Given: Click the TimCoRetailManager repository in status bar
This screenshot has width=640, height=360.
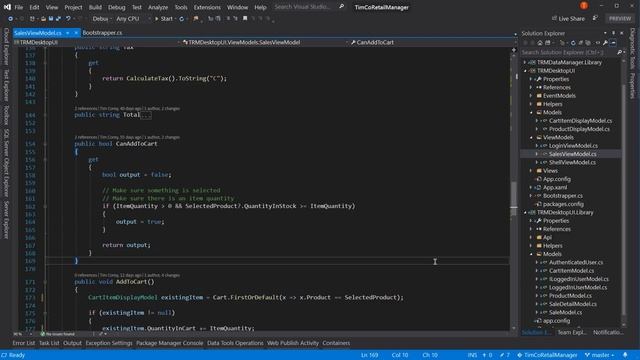Looking at the screenshot, I should click(547, 355).
